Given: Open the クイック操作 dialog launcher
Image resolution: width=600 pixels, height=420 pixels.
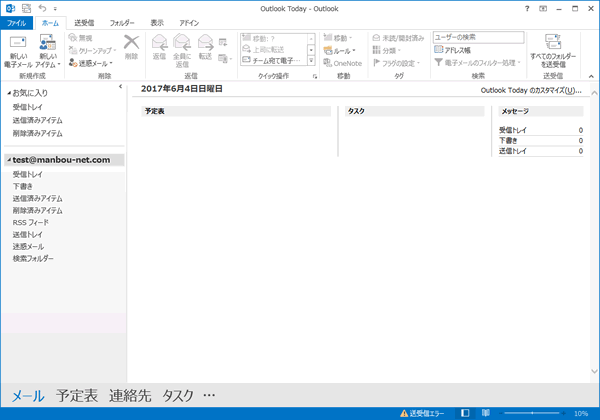Looking at the screenshot, I should (315, 77).
